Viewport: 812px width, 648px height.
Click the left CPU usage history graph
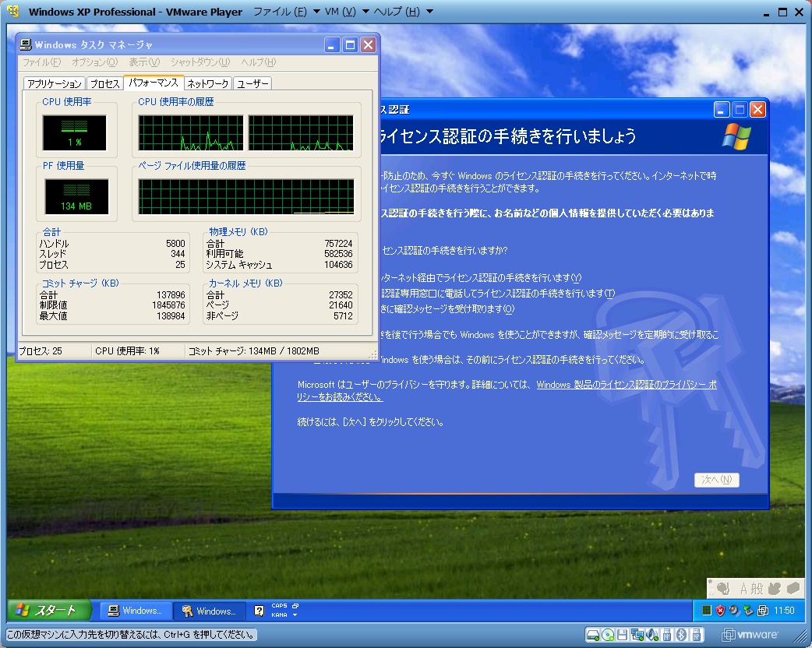point(191,133)
